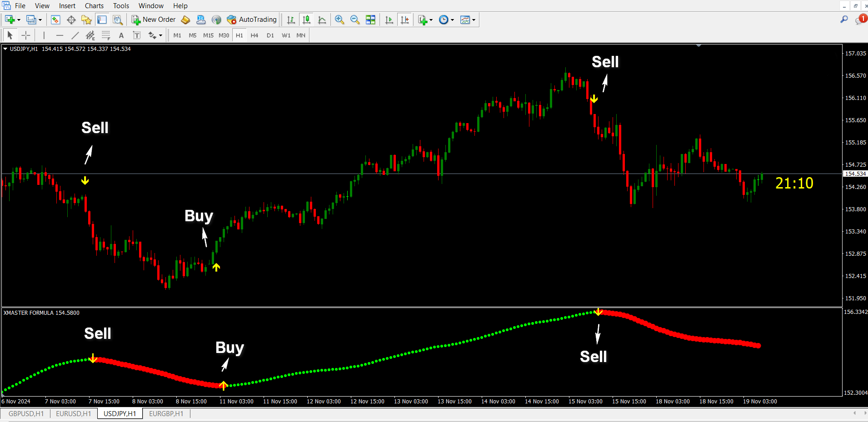Open the MetaEditor yellow book icon
This screenshot has width=868, height=422.
(185, 20)
